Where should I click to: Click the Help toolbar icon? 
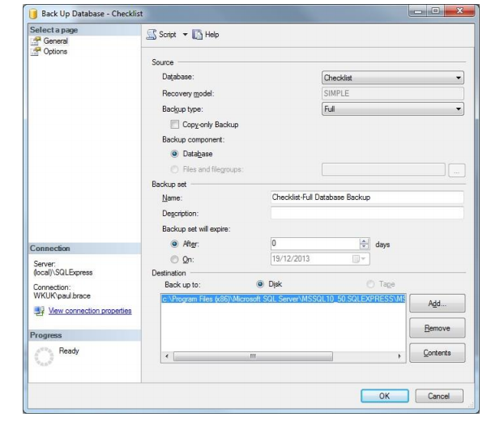pos(197,34)
